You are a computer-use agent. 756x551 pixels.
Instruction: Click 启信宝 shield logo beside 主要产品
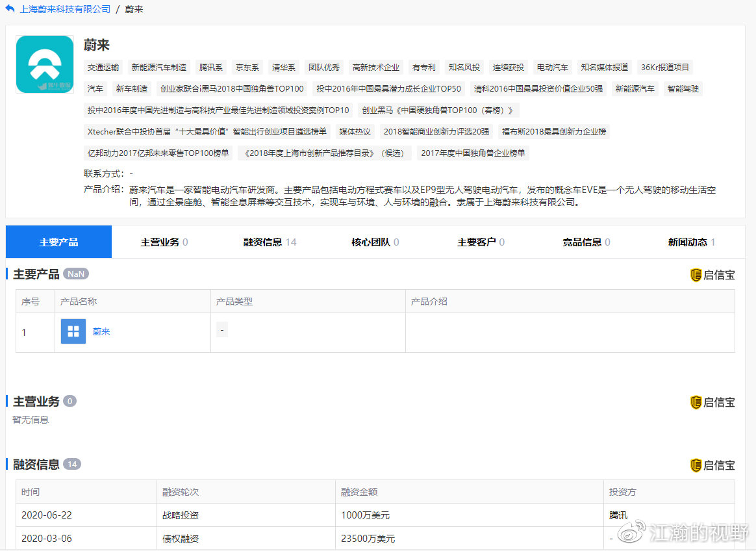coord(696,275)
